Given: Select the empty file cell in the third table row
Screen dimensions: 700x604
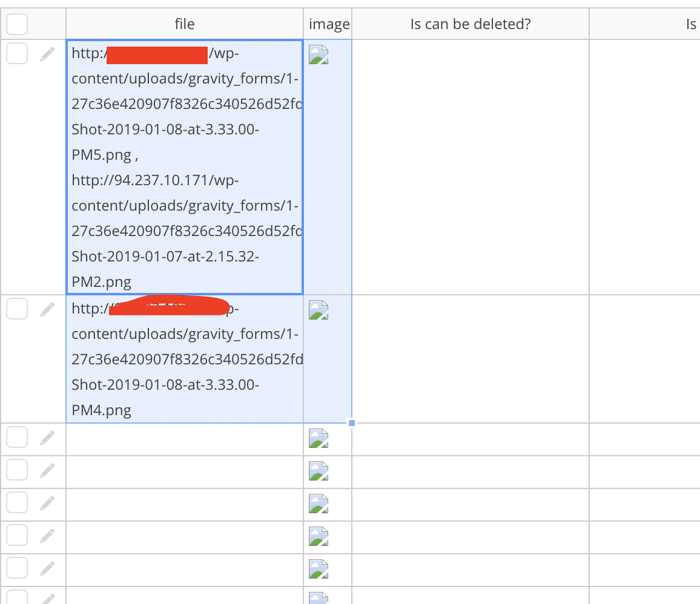Looking at the screenshot, I should [x=184, y=439].
